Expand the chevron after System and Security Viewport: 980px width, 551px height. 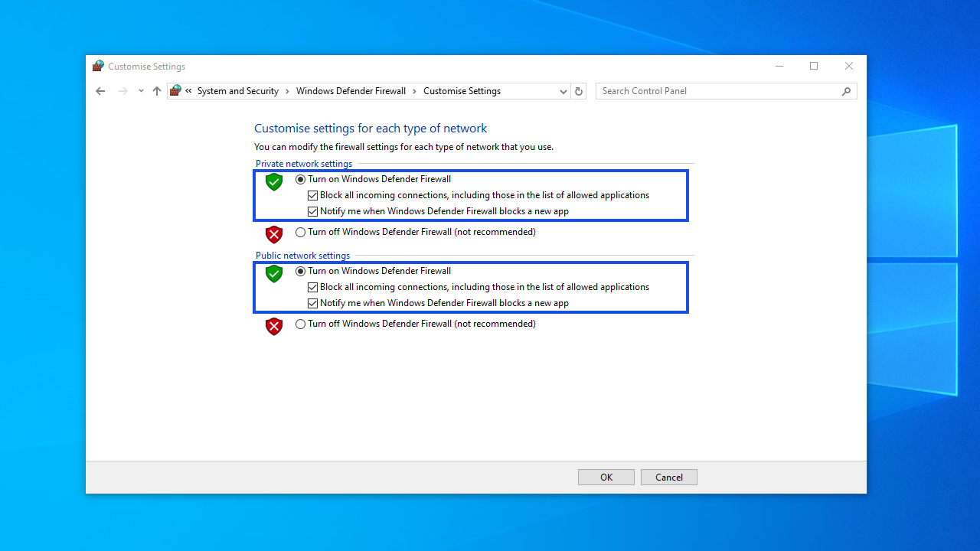288,91
